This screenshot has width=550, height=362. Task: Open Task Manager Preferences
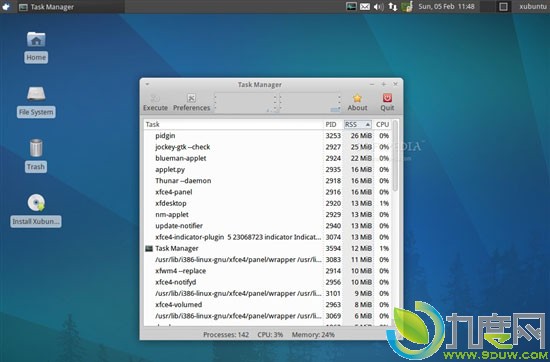[192, 103]
